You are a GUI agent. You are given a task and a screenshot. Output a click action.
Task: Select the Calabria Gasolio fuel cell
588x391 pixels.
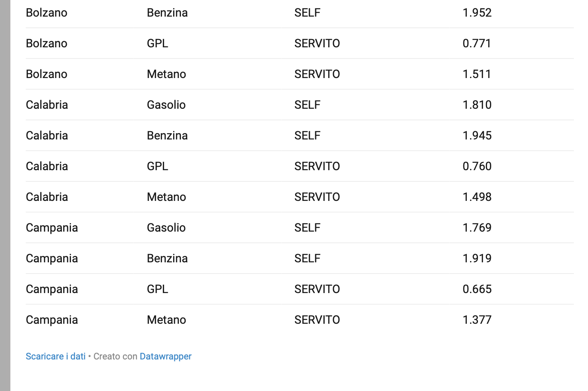point(166,105)
